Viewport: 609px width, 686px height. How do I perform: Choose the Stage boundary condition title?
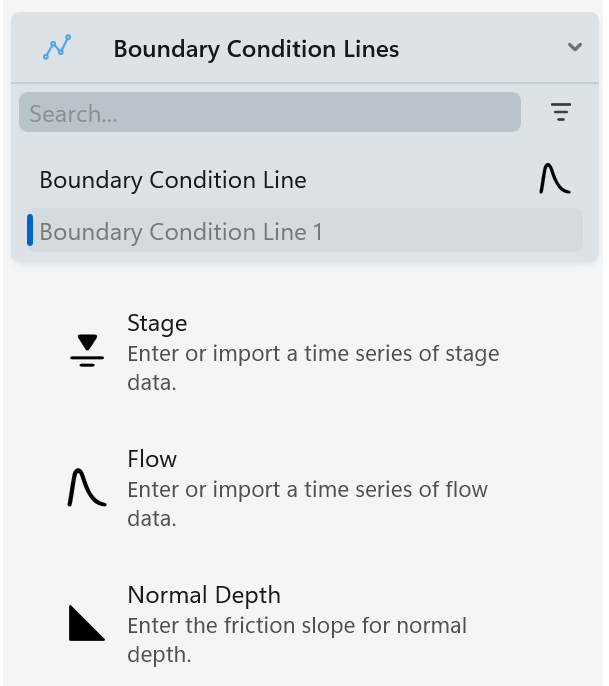[x=157, y=323]
